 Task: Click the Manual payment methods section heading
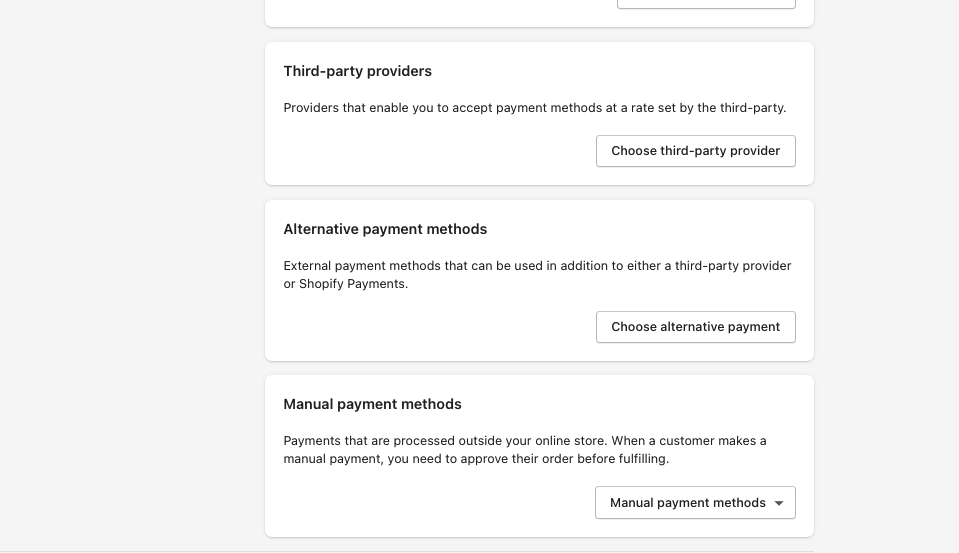[x=372, y=404]
